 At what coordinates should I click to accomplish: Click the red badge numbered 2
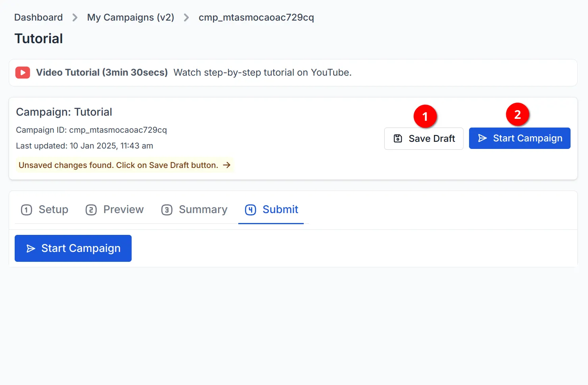518,114
